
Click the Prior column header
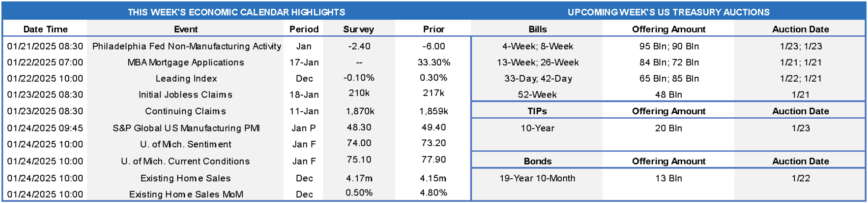point(434,29)
